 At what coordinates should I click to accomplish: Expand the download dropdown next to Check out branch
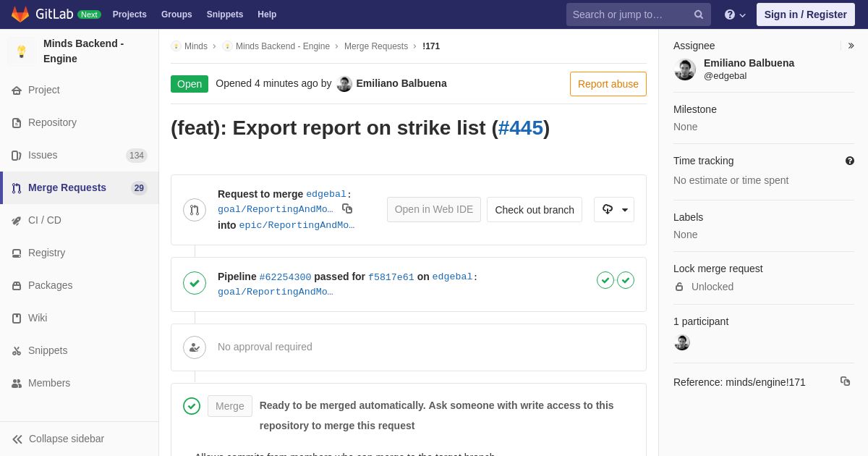click(x=614, y=210)
